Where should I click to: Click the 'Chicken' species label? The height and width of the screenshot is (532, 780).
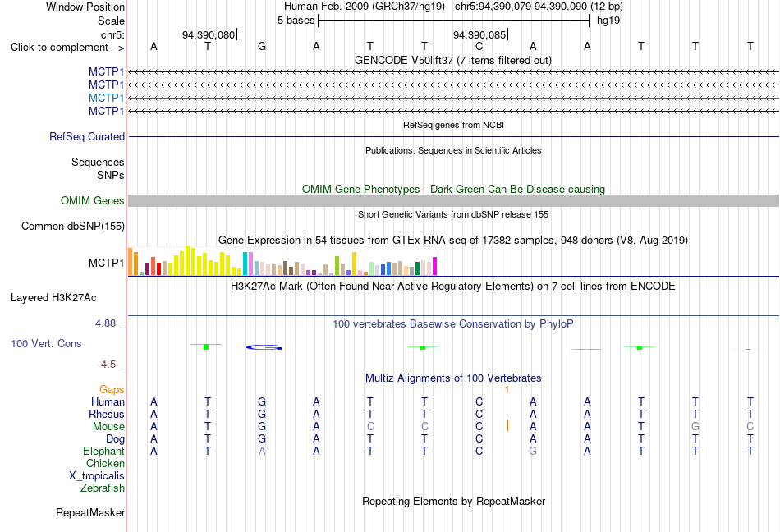click(105, 464)
